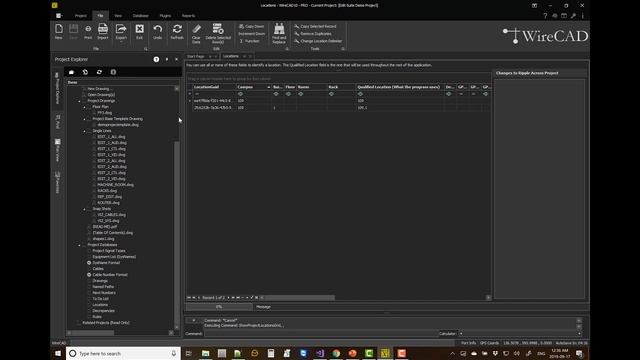Collapse the Project Drawings tree node
Image resolution: width=640 pixels, height=360 pixels.
[x=80, y=101]
